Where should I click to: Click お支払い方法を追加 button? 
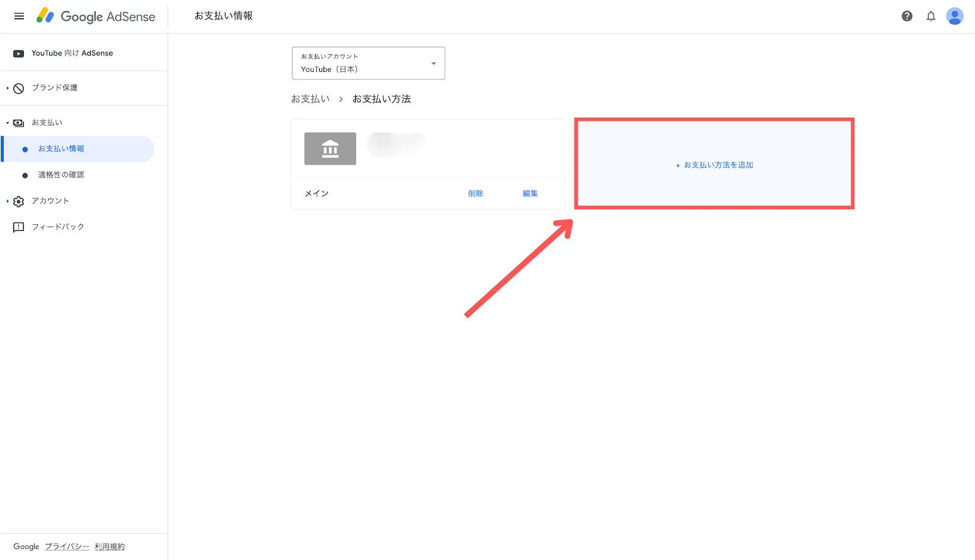pyautogui.click(x=714, y=165)
